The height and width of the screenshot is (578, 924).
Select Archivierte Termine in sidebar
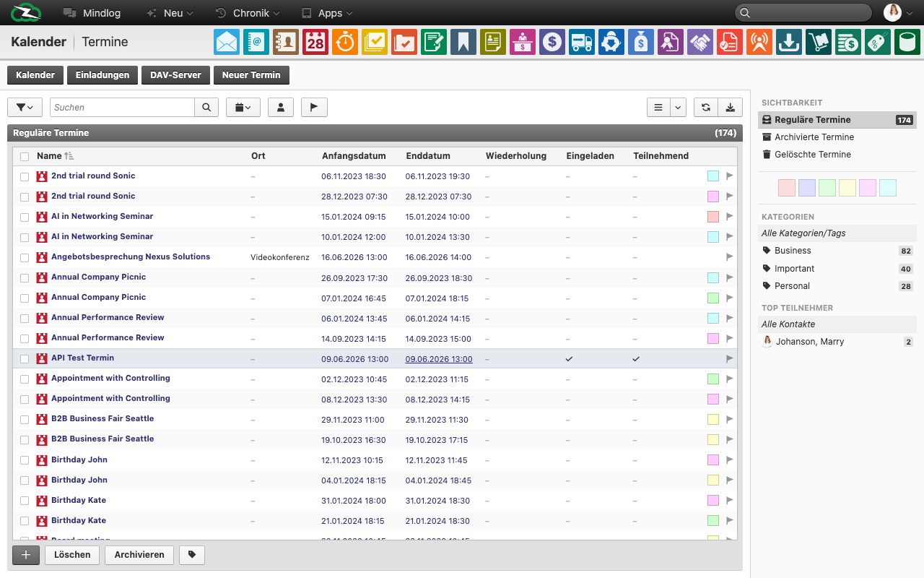click(837, 137)
